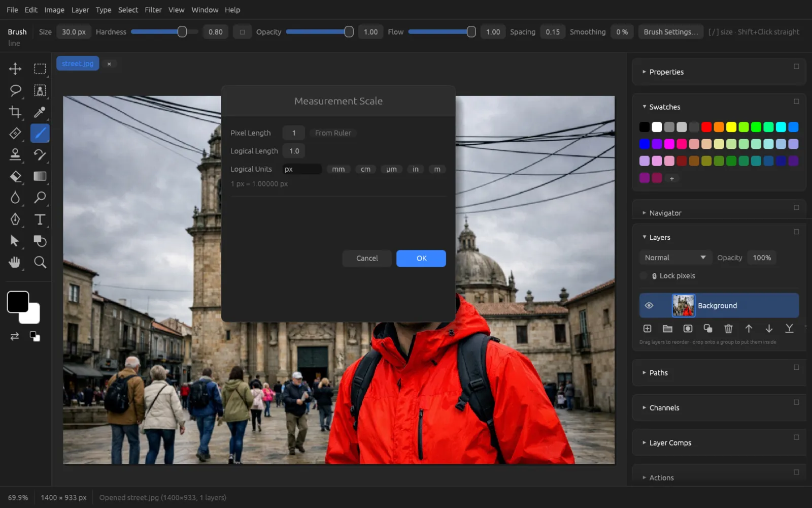Viewport: 812px width, 508px height.
Task: Choose the Crop tool
Action: pyautogui.click(x=15, y=112)
